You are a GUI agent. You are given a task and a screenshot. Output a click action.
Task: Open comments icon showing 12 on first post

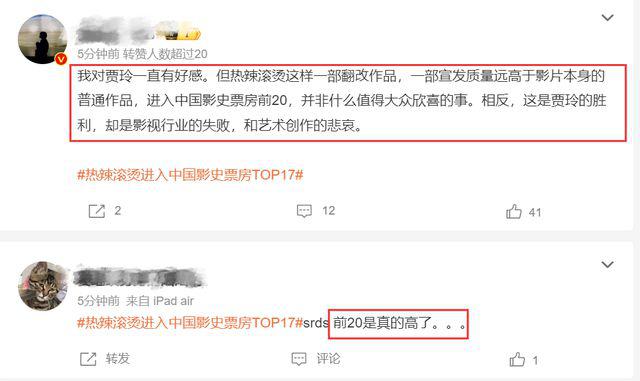(304, 211)
